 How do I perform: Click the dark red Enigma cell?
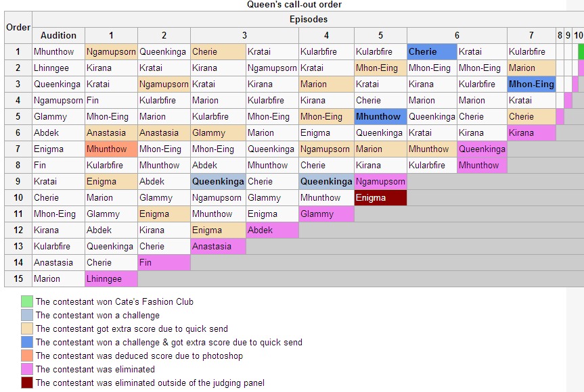[380, 197]
